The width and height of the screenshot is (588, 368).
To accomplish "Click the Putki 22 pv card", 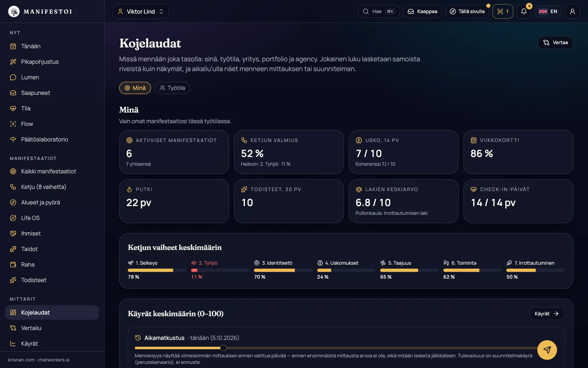I will [174, 201].
